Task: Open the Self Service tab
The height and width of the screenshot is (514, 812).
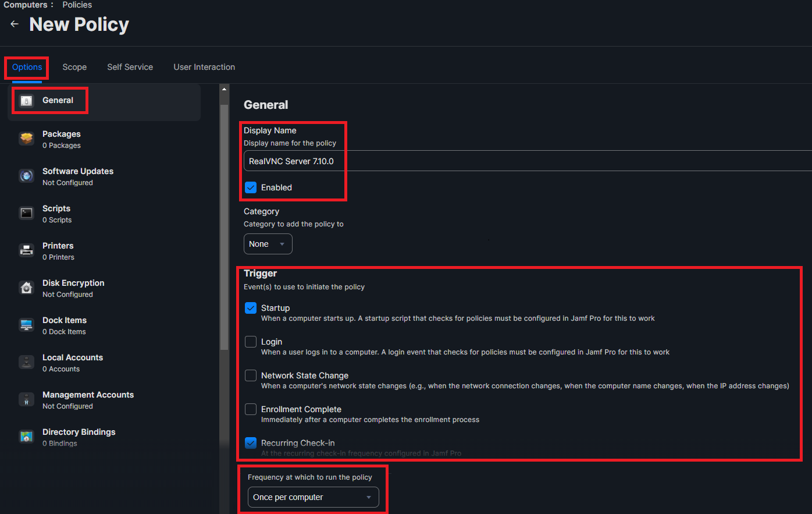Action: pos(130,67)
